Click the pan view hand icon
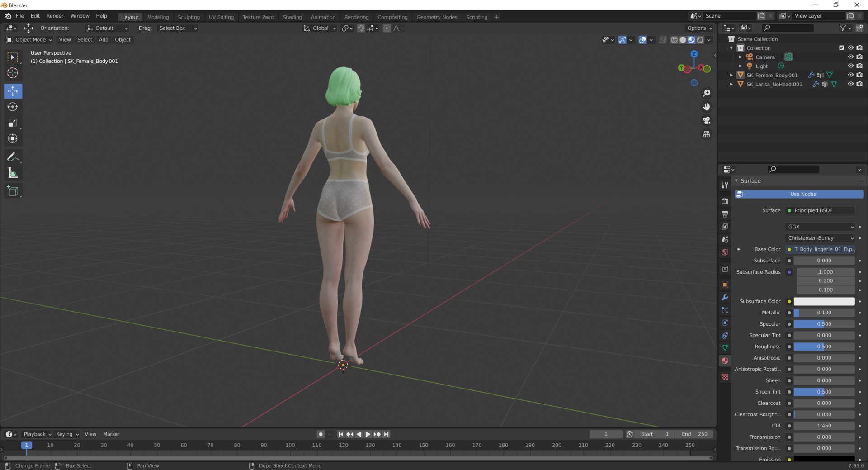868x470 pixels. coord(707,107)
